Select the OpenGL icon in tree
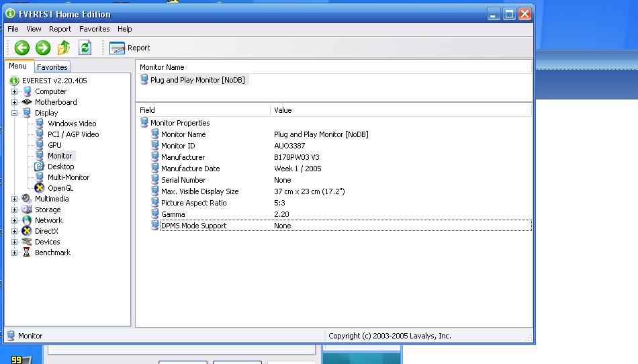Image resolution: width=638 pixels, height=364 pixels. (40, 188)
